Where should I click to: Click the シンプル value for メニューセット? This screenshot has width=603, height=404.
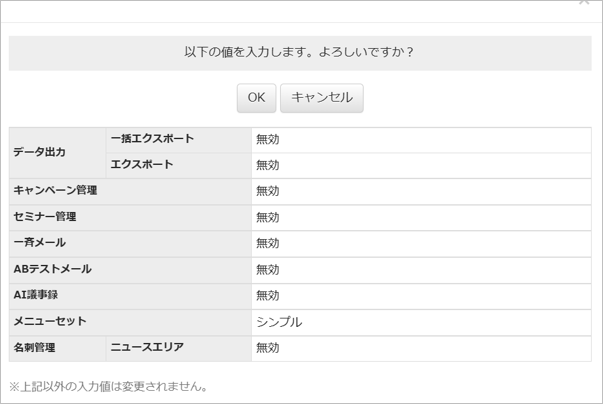coord(279,322)
